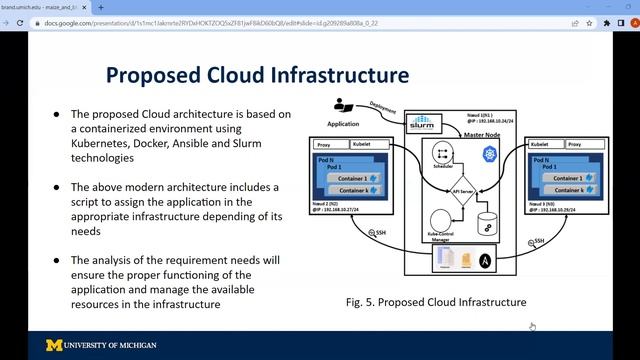Screen dimensions: 640x360
Task: Click the second bullet about script assignment
Action: (177, 209)
